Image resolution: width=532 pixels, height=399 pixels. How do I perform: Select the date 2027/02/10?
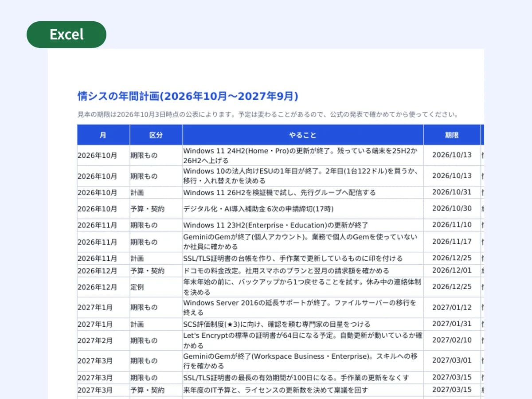click(x=452, y=340)
